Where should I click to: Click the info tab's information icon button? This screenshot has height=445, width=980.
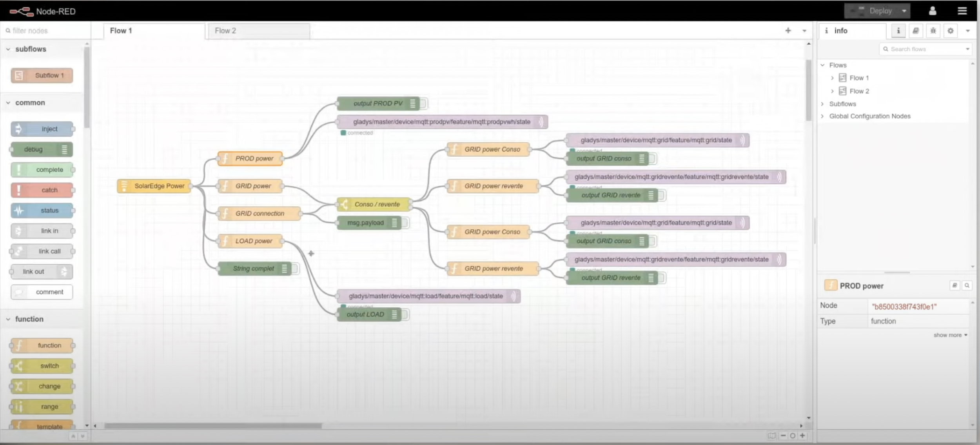click(x=898, y=31)
